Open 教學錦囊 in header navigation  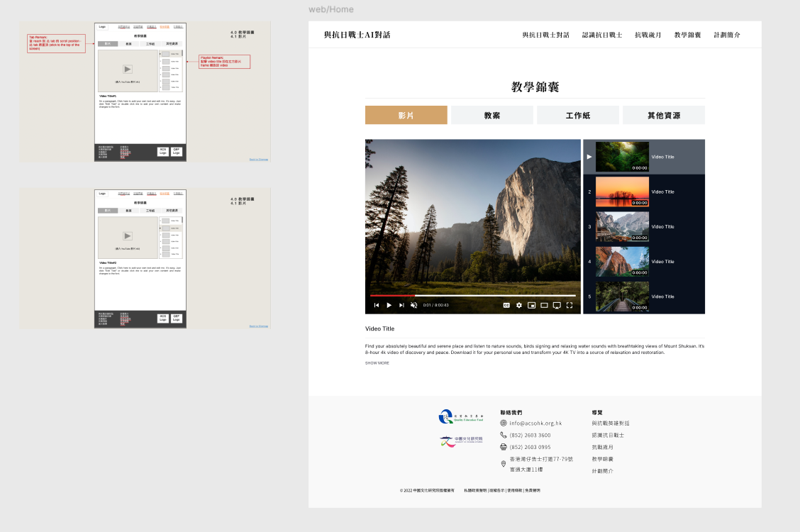click(x=687, y=35)
